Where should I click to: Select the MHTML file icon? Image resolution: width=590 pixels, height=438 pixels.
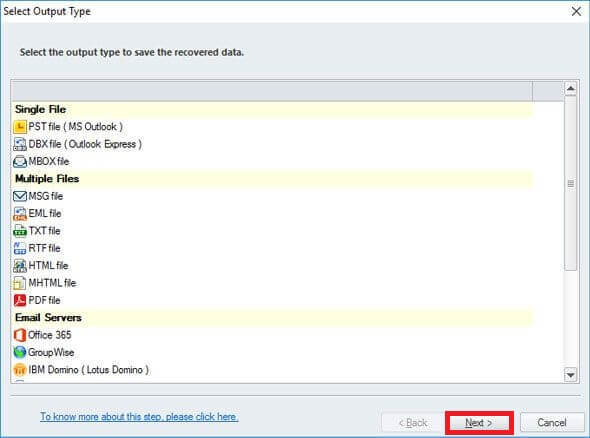point(20,283)
